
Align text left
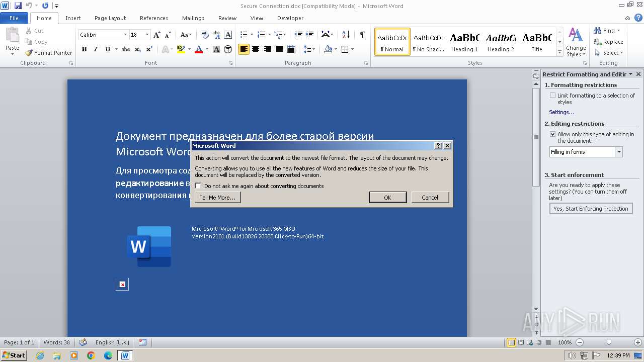[x=244, y=49]
